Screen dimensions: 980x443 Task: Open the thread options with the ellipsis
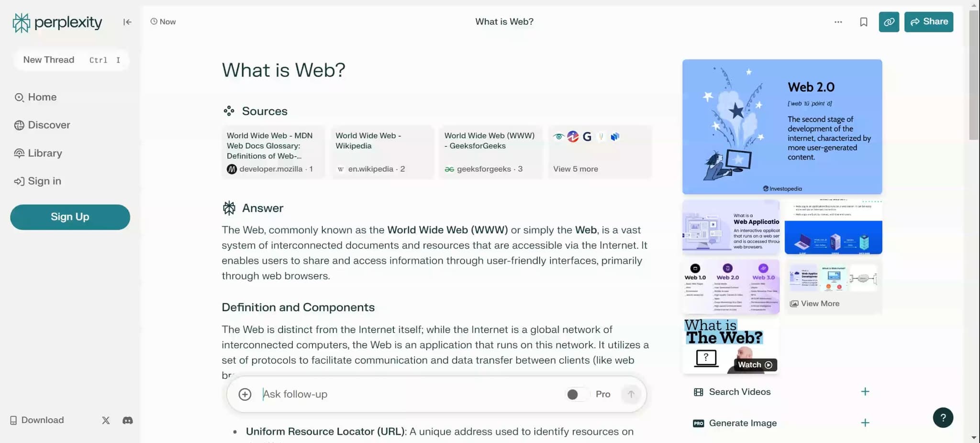[838, 22]
